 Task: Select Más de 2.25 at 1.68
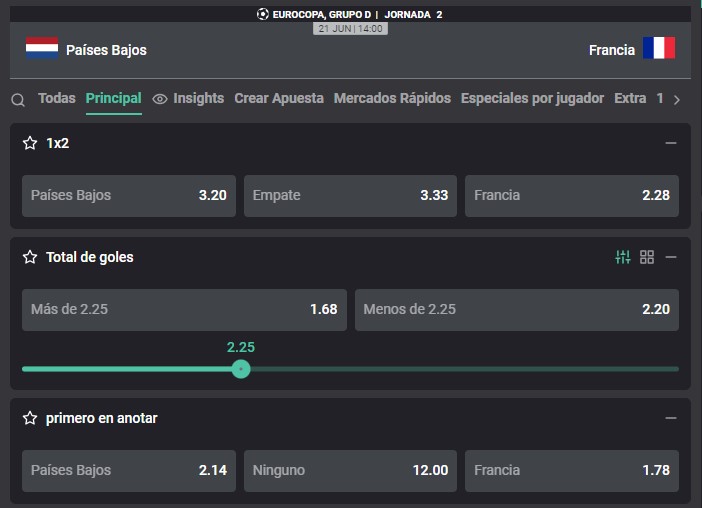tap(184, 310)
